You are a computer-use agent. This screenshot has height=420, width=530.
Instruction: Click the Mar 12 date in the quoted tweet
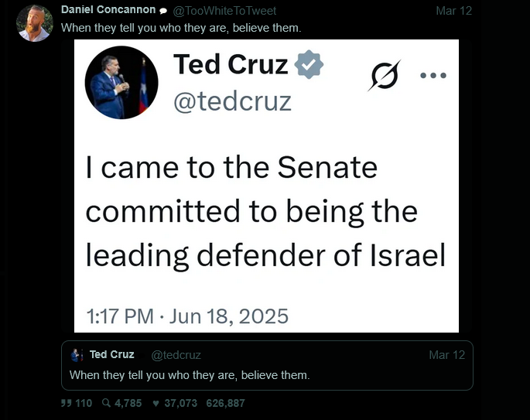[446, 355]
